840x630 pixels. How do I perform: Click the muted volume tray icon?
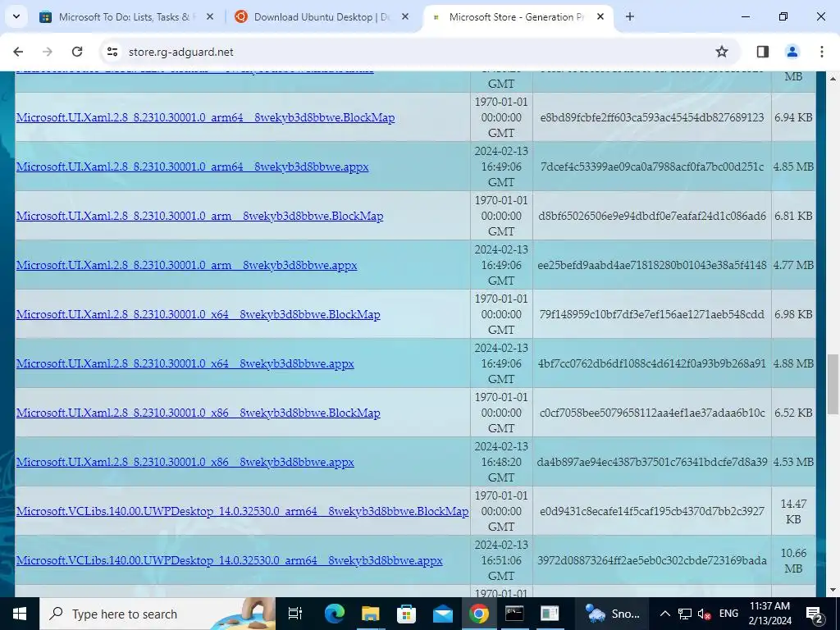click(705, 614)
